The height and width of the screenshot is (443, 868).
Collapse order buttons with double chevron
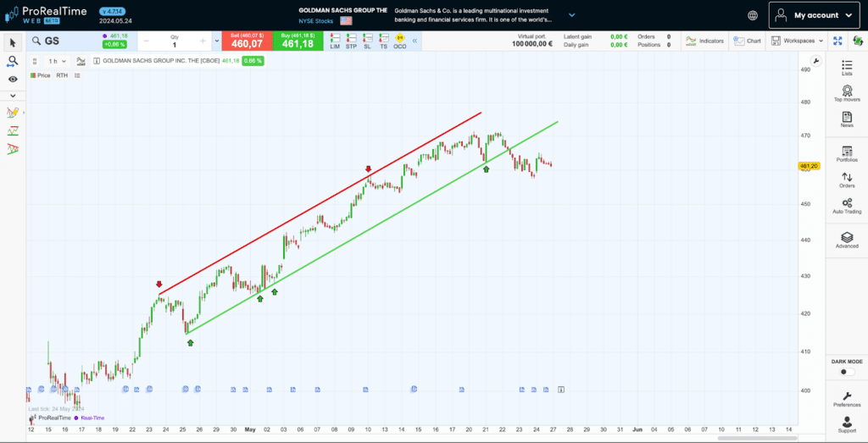point(415,41)
